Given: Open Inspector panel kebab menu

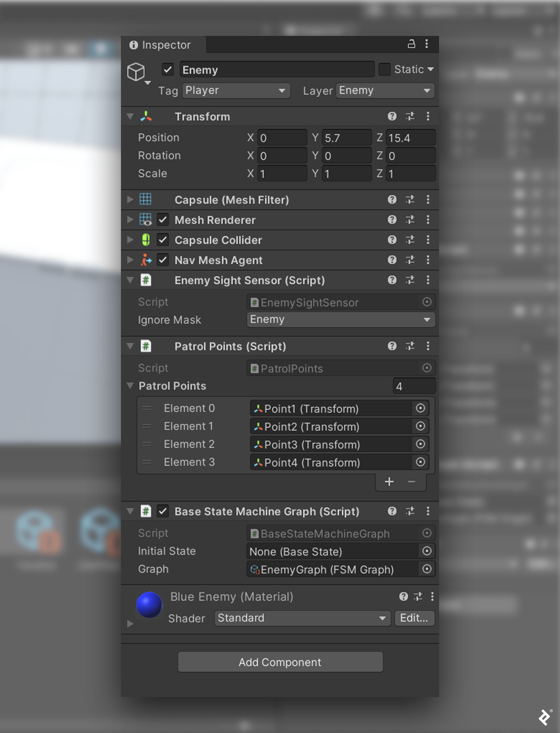Looking at the screenshot, I should [426, 44].
